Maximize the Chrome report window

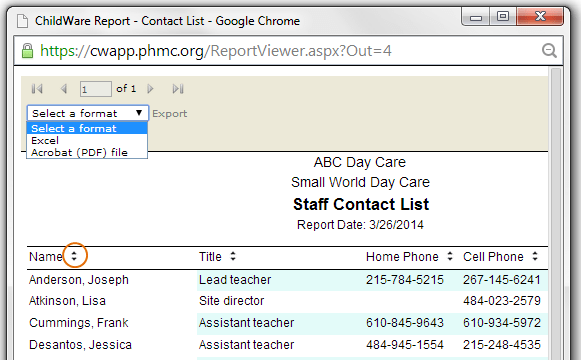tap(503, 17)
